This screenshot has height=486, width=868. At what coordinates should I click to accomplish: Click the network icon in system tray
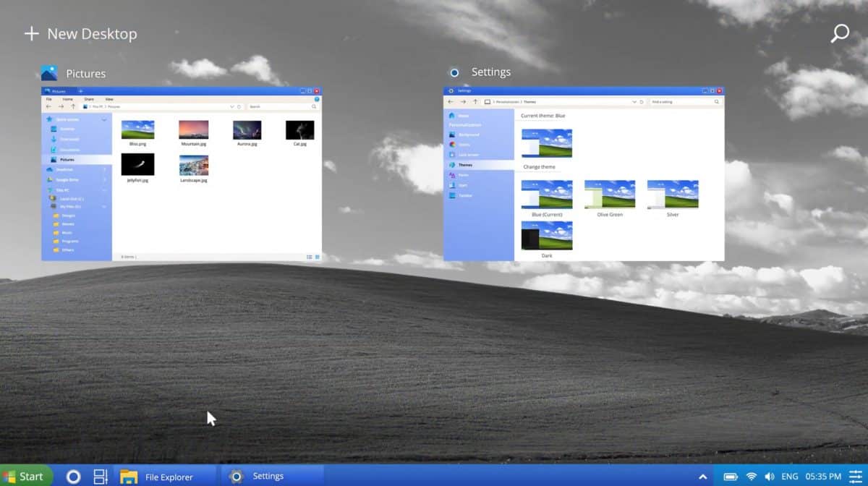[750, 476]
